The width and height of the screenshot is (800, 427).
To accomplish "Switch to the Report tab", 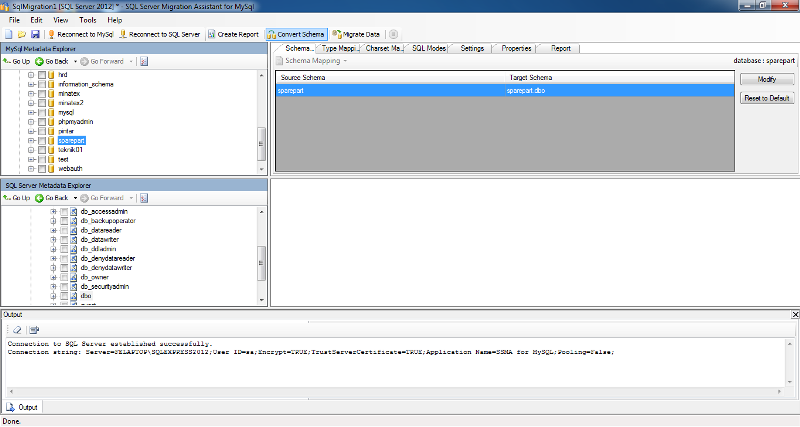I will [x=561, y=48].
